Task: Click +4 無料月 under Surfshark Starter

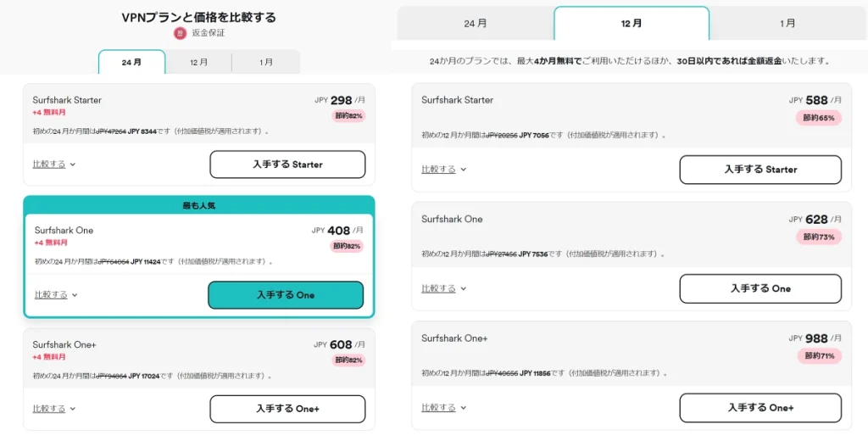Action: tap(49, 112)
